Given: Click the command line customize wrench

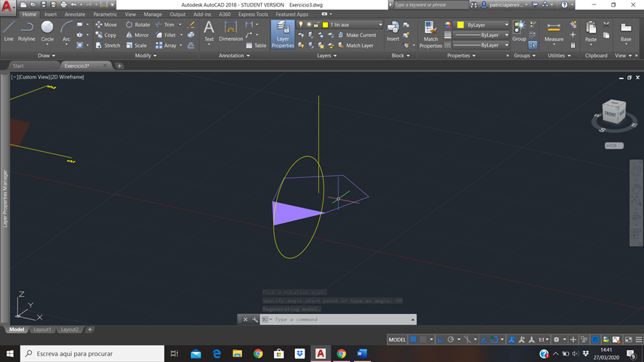Looking at the screenshot, I should 254,319.
